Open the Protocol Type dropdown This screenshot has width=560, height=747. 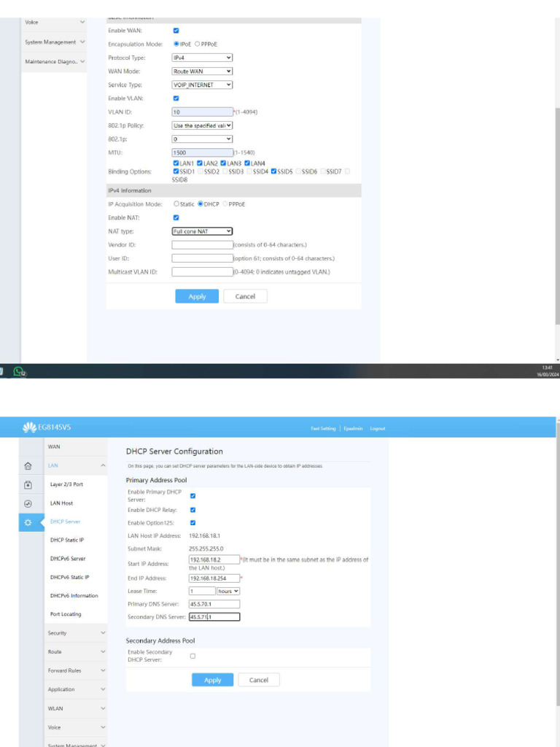[202, 58]
